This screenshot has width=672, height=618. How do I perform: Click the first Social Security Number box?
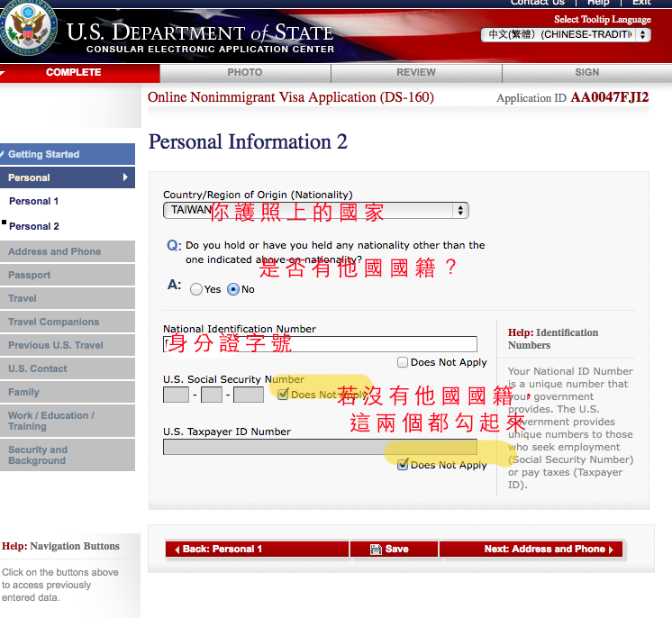(x=177, y=395)
